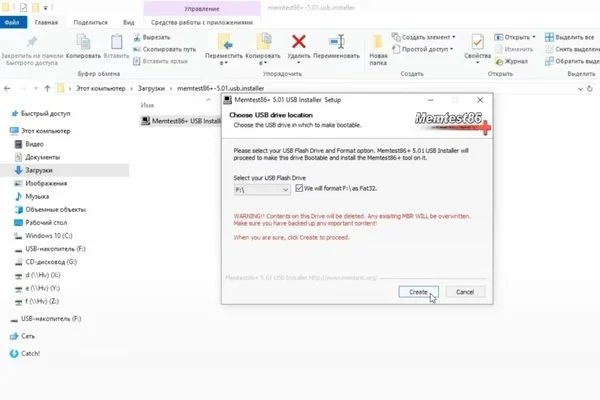Open the Создать элемент dropdown
The height and width of the screenshot is (400, 600).
(423, 37)
